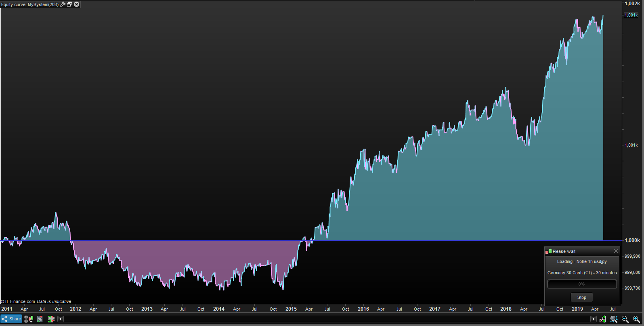Open the candlestick chart style dropdown
This screenshot has width=644, height=326.
31,319
